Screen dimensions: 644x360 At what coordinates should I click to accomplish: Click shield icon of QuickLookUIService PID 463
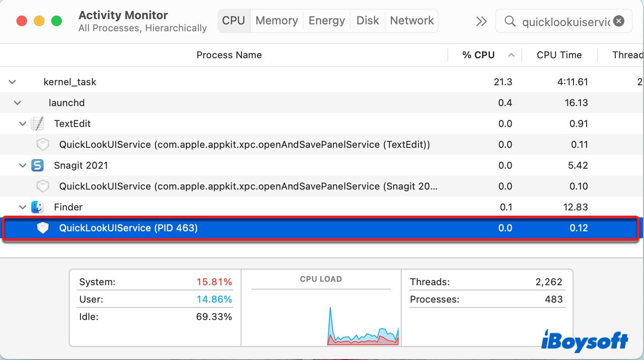[43, 228]
